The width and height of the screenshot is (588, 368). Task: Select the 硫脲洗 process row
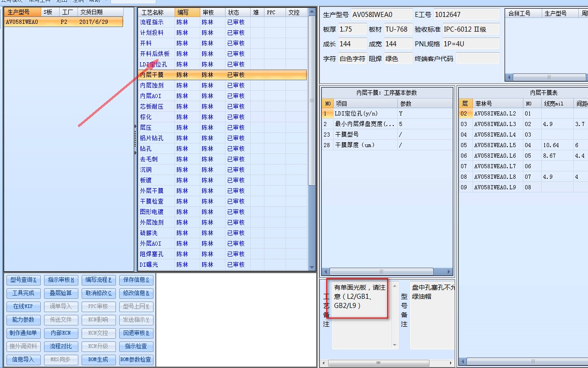(223, 233)
